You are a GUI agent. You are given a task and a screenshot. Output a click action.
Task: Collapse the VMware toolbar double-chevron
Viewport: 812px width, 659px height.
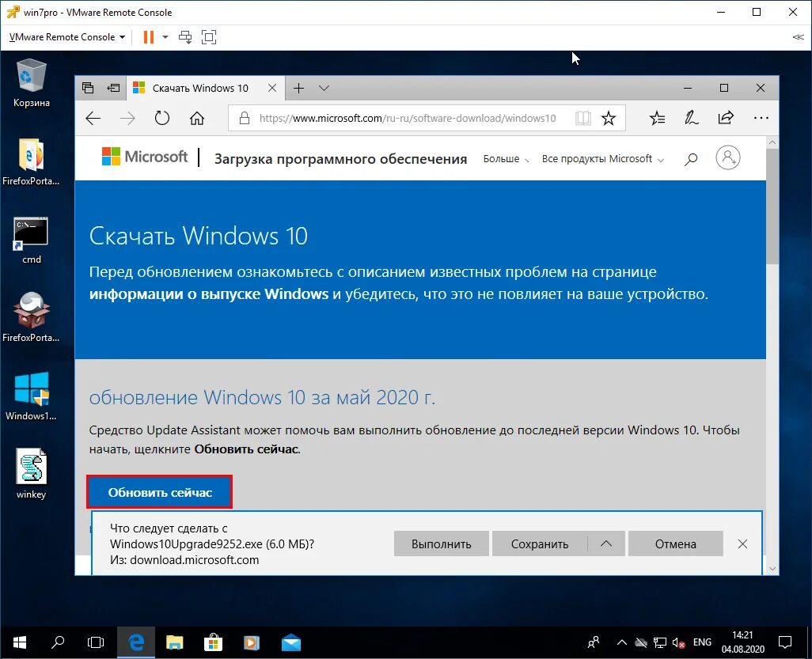tap(798, 36)
